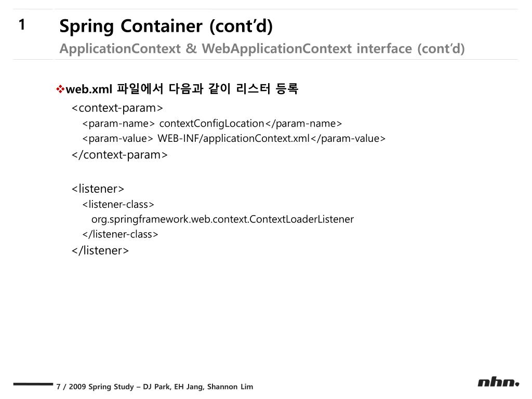This screenshot has width=532, height=399.
Task: Click the footer text 2009 Spring Study
Action: point(101,387)
